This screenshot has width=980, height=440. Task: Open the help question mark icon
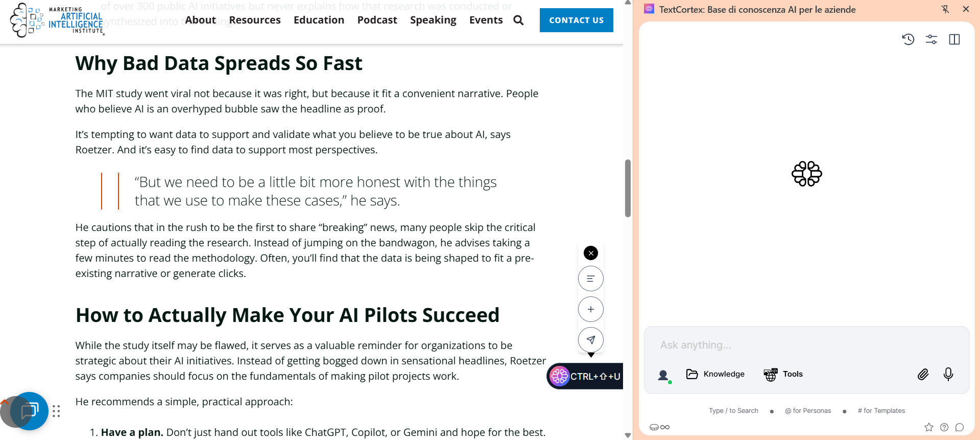[944, 427]
